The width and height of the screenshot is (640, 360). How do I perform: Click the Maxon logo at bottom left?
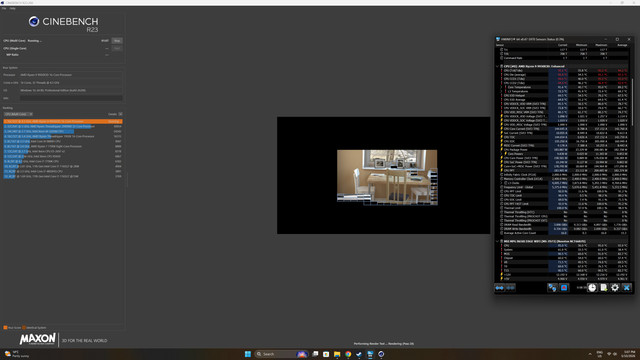(x=38, y=339)
